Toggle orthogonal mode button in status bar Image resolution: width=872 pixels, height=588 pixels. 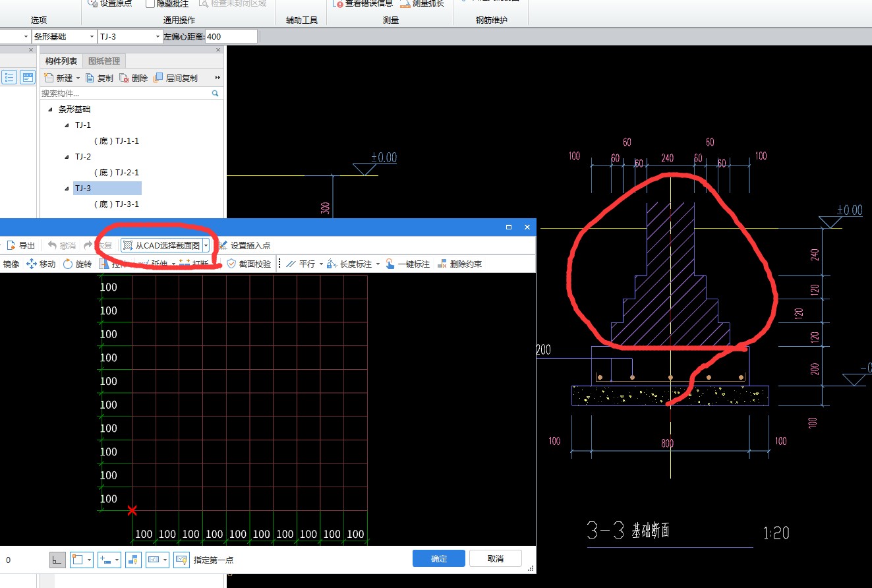(x=57, y=560)
